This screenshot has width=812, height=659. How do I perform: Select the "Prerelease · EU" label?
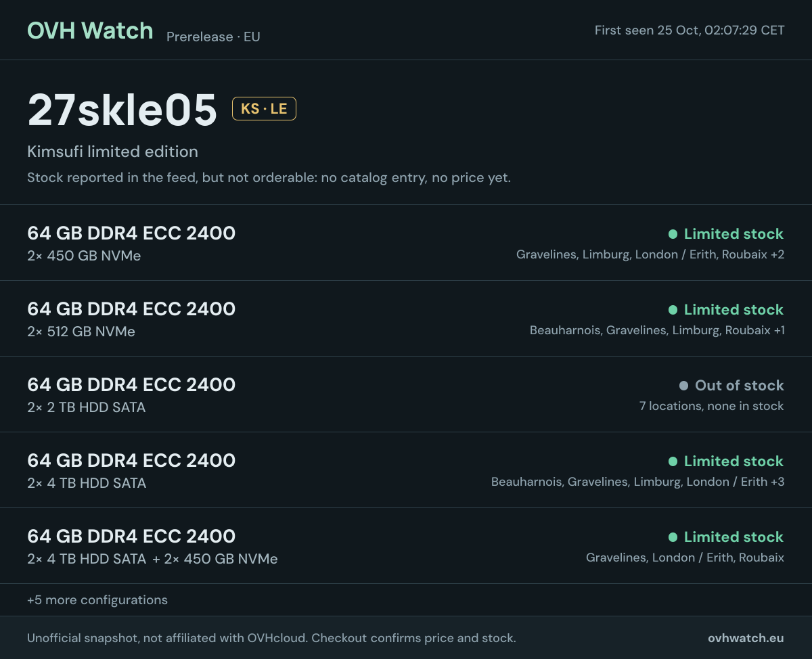coord(213,37)
